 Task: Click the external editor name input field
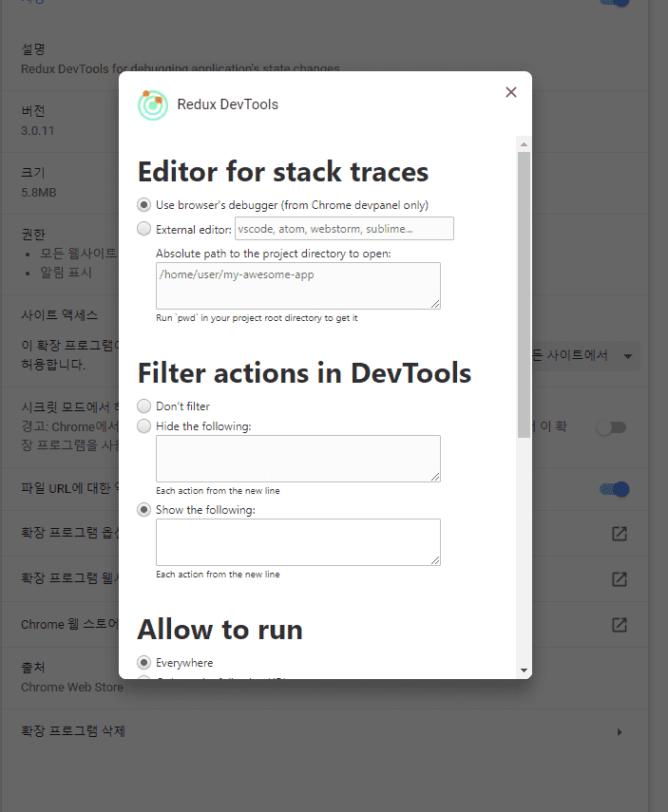344,228
